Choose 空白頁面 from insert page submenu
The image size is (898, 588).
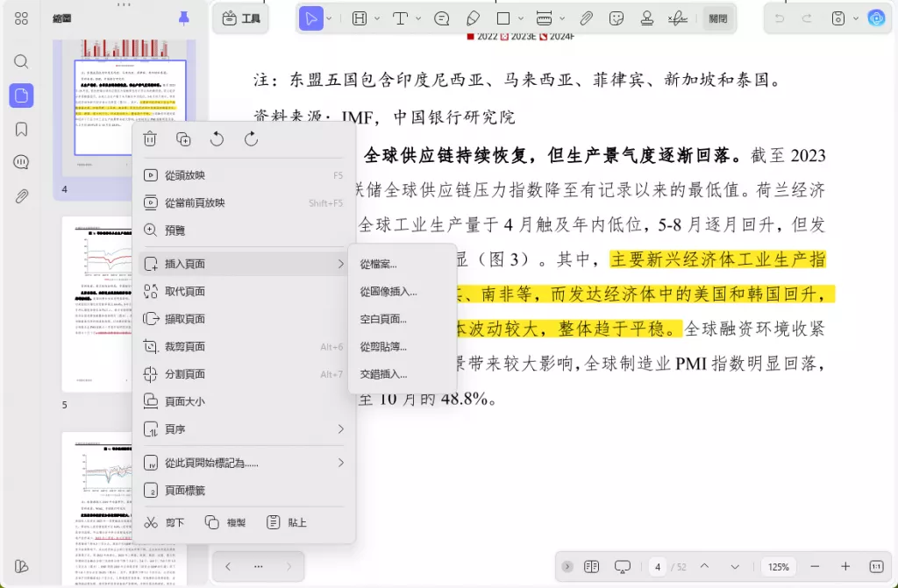click(x=383, y=319)
